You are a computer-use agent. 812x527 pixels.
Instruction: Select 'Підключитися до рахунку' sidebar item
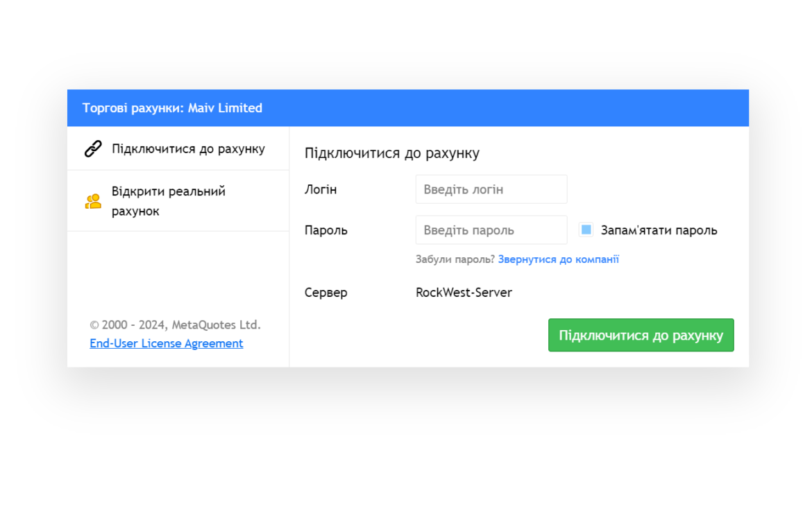click(x=178, y=149)
